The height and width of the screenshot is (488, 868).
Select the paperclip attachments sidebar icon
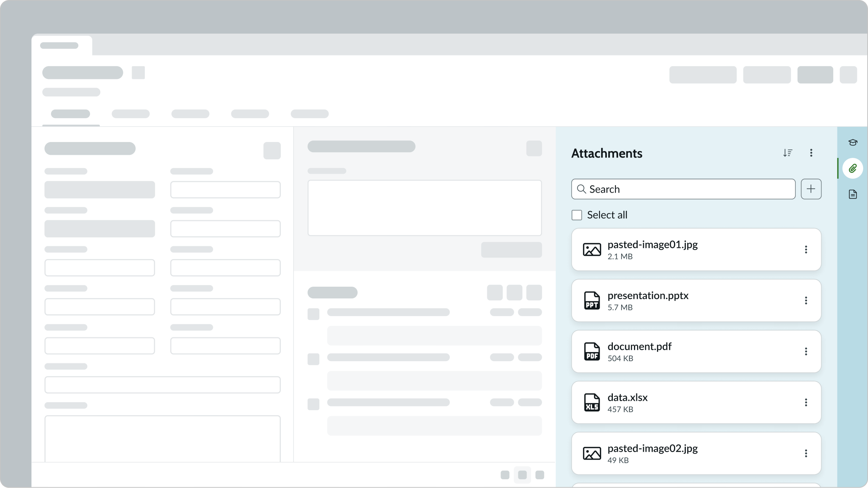(852, 168)
